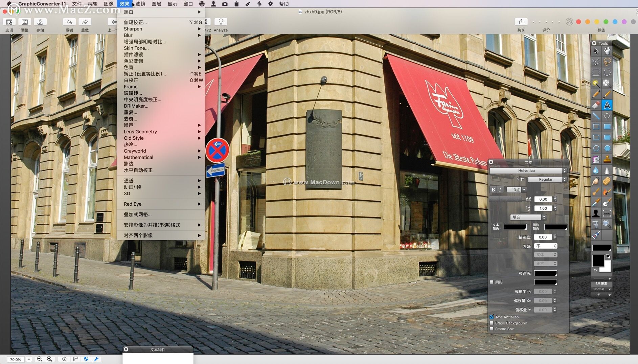
Task: Open the Old Style submenu
Action: [161, 138]
